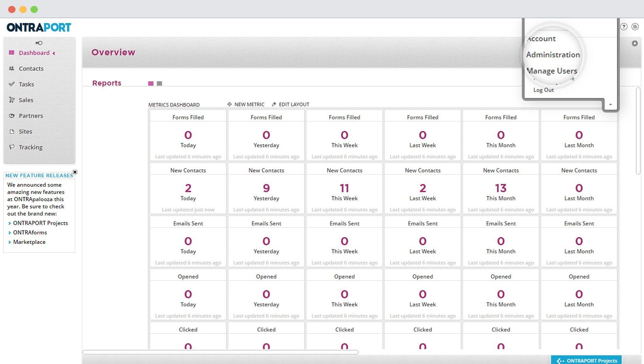Switch Reports to grid view
The width and height of the screenshot is (644, 364).
[151, 83]
